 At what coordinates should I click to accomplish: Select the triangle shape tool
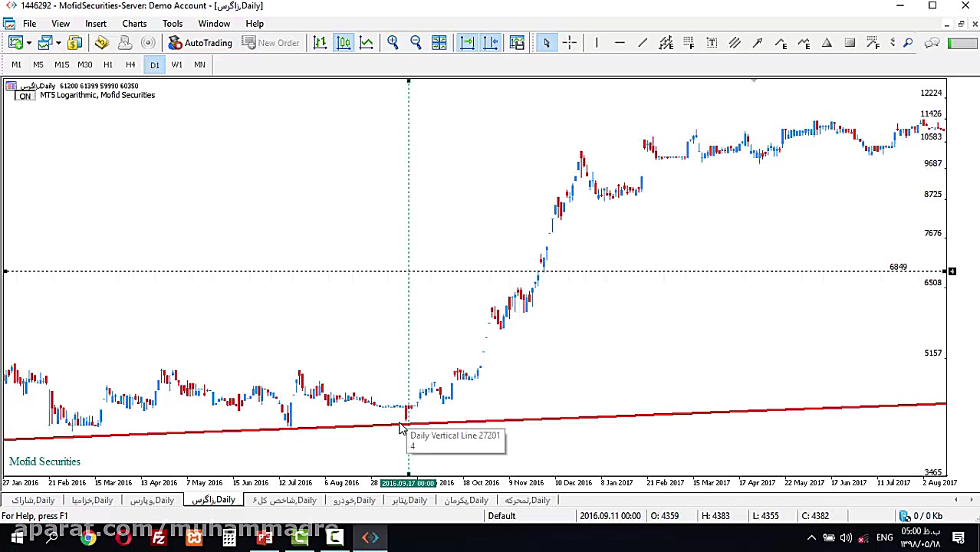point(827,43)
